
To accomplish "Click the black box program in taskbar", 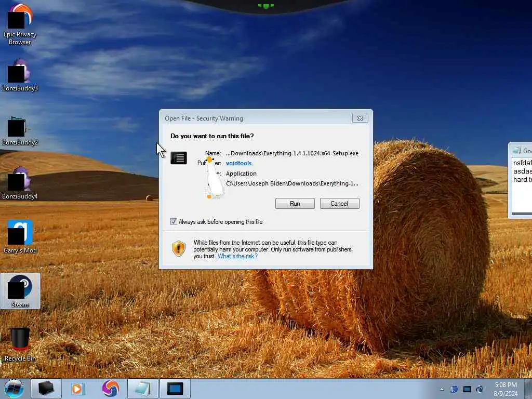I will [46, 389].
